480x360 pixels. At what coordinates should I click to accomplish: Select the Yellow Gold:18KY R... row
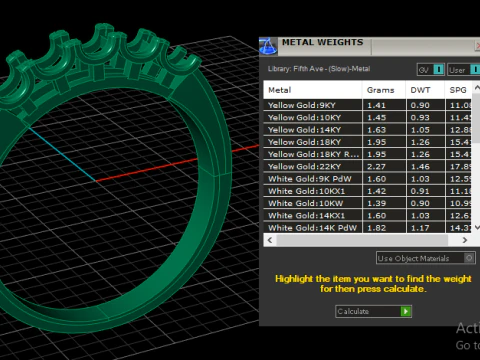(367, 154)
